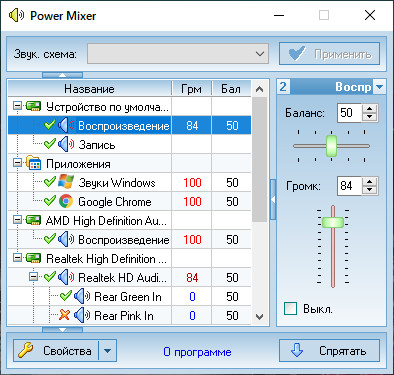Screen dimensions: 394x375
Task: Click the Баланс horizontal slider thumb
Action: point(331,146)
